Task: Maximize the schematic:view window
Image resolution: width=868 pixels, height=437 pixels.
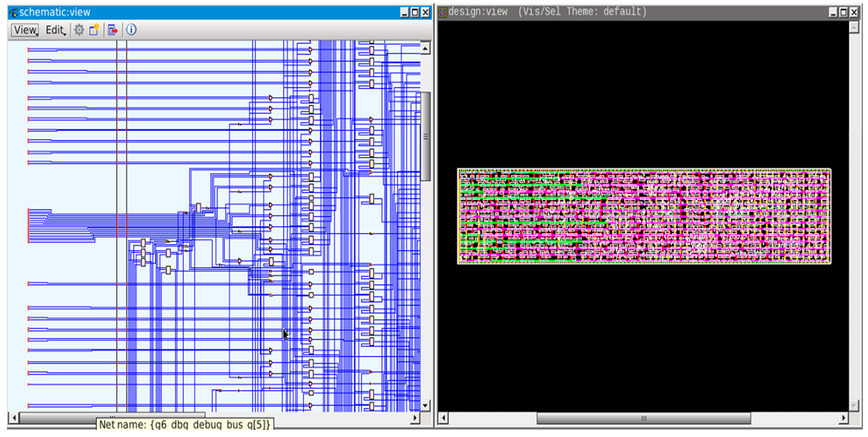Action: click(x=415, y=13)
